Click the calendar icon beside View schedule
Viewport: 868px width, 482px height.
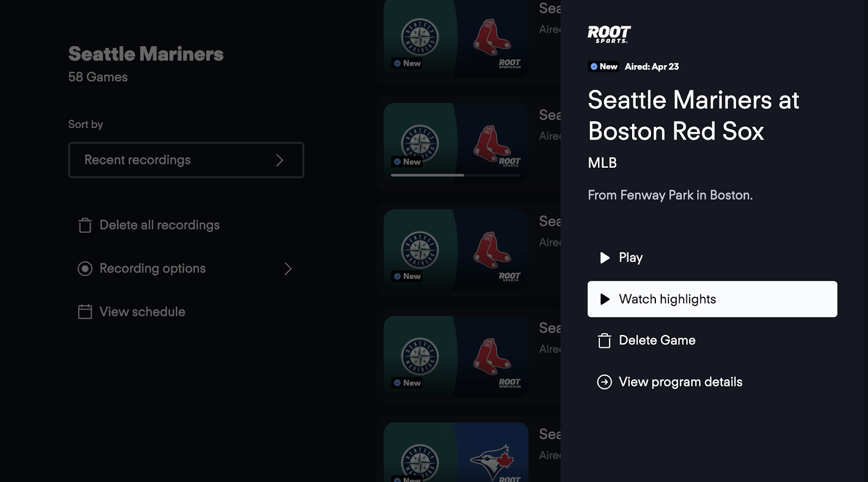point(85,312)
